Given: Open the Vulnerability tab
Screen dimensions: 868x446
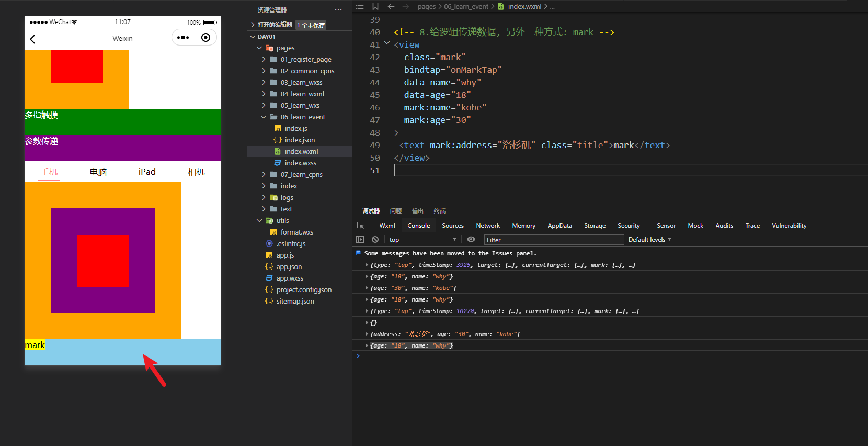Looking at the screenshot, I should coord(789,226).
